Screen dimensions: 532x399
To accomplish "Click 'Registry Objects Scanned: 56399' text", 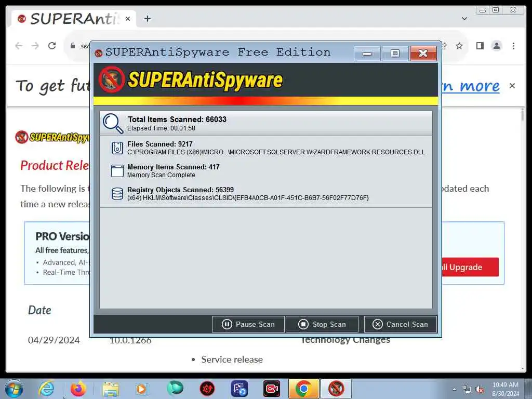I will click(180, 190).
